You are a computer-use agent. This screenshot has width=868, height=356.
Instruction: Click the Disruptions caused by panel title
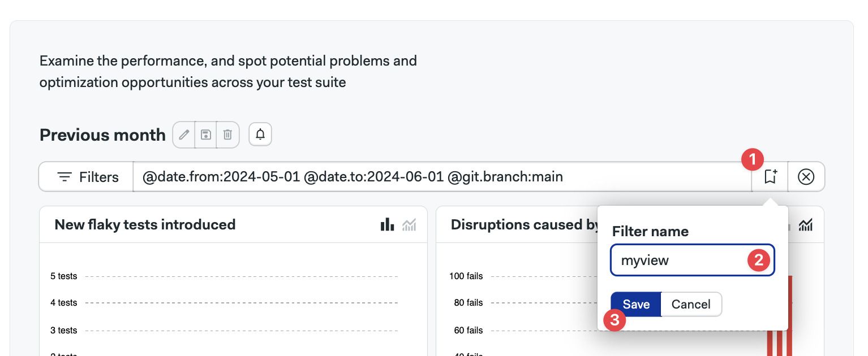click(524, 225)
